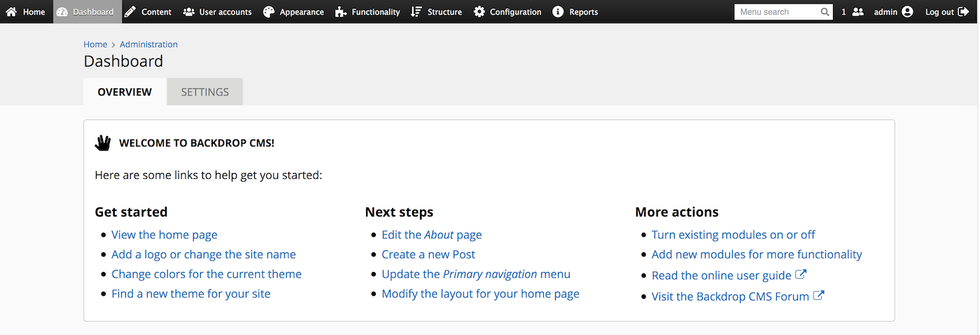Open Read the online user guide link
Screen dimensions: 980x335
[x=722, y=275]
